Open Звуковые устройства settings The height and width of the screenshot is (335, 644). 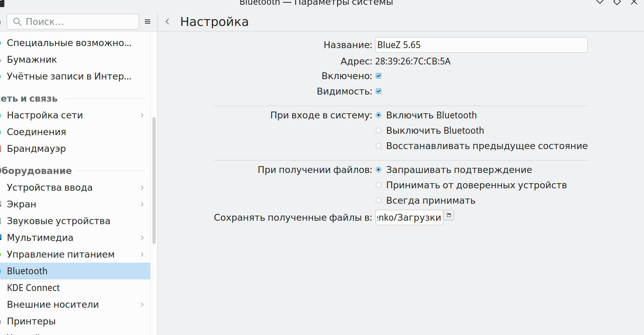(x=58, y=221)
